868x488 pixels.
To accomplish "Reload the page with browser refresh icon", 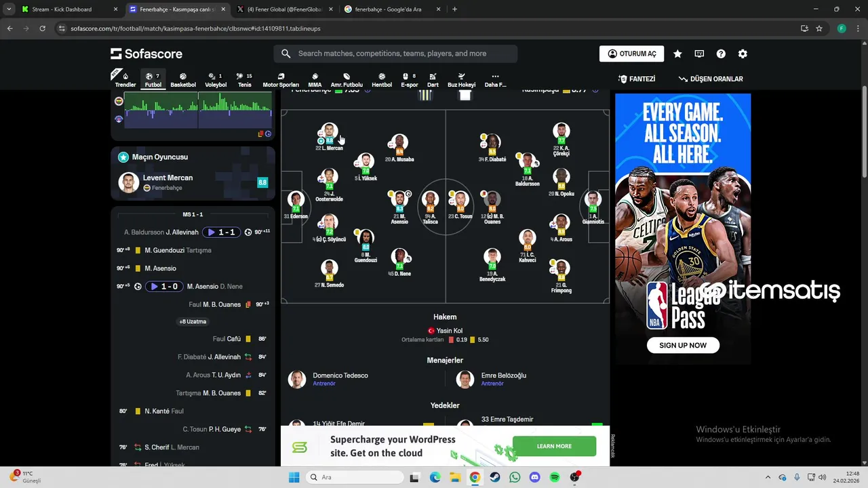I will click(42, 28).
